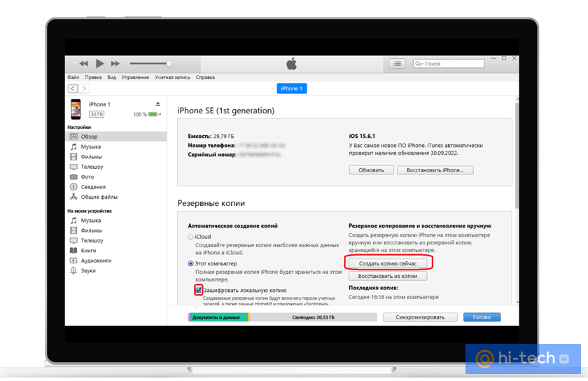Open the Учетная запись menu
The image size is (588, 381).
click(172, 77)
